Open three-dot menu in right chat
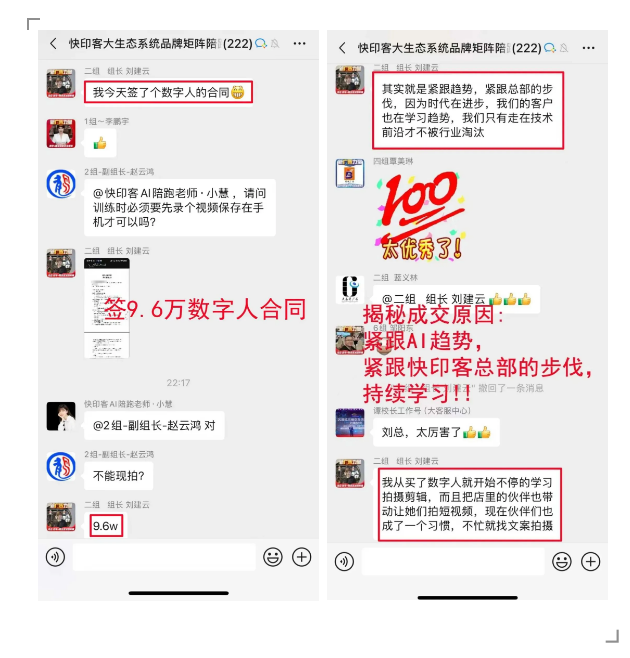 pyautogui.click(x=588, y=48)
